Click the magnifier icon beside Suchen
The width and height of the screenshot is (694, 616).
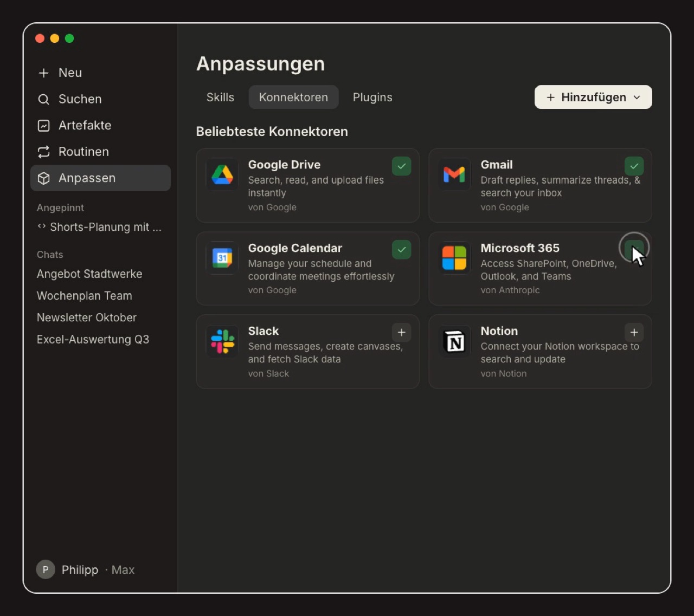(x=44, y=99)
